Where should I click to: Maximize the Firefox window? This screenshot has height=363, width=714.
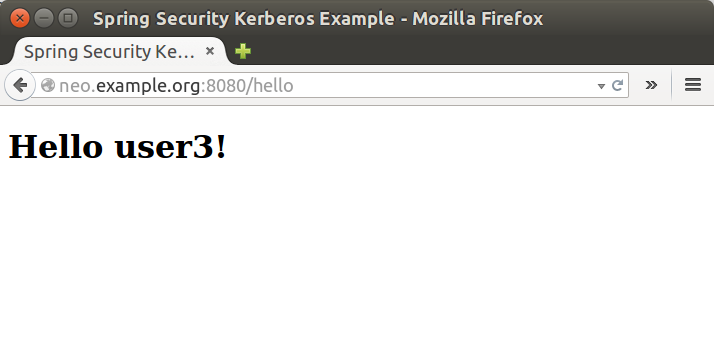pyautogui.click(x=68, y=18)
